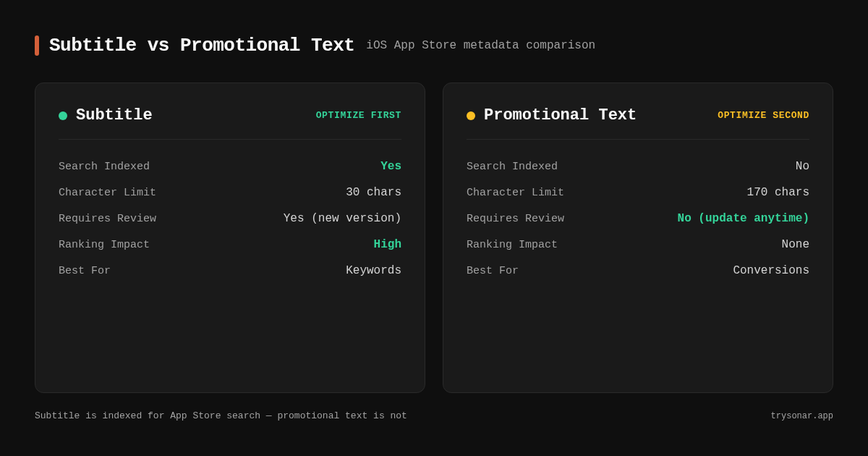Click the 'Subtitle vs Promotional Text' main heading

pyautogui.click(x=202, y=46)
